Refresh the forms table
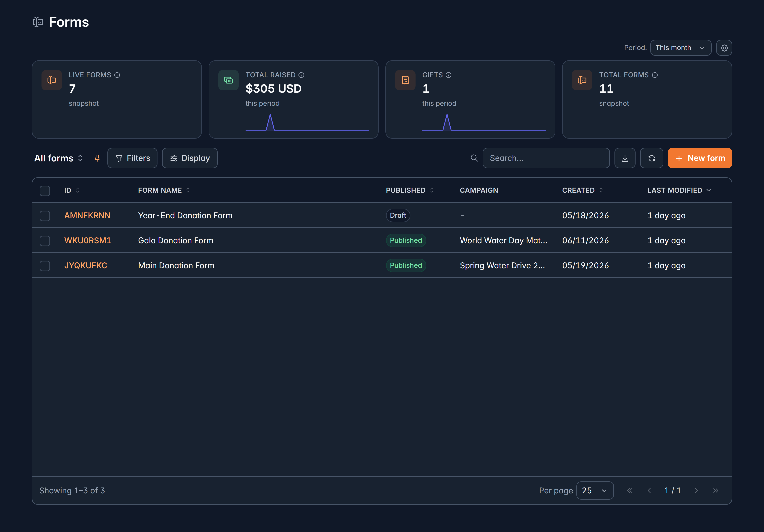764x532 pixels. pos(651,158)
